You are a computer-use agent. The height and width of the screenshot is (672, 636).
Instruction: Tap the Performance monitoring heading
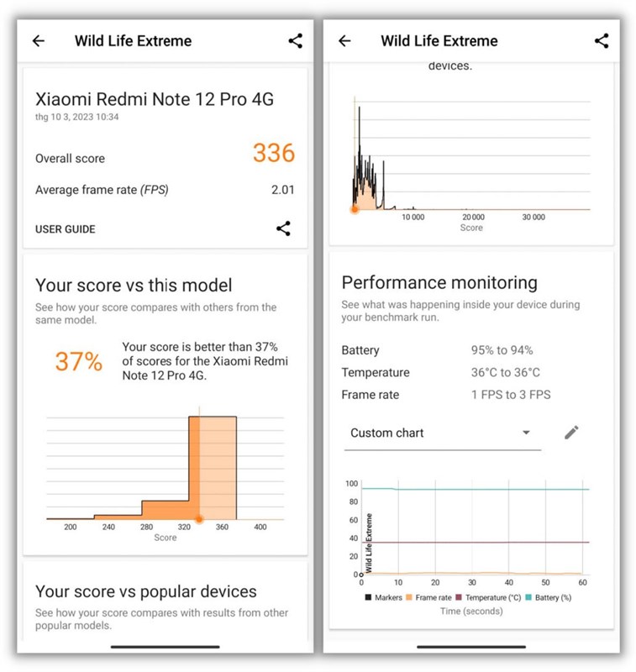(x=440, y=282)
